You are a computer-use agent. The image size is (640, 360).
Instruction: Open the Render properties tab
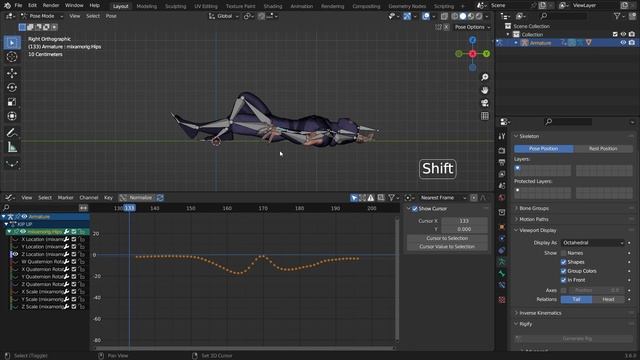click(502, 150)
